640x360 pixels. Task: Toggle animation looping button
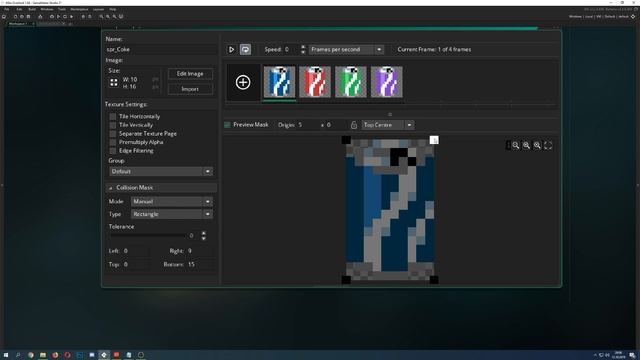[x=245, y=49]
